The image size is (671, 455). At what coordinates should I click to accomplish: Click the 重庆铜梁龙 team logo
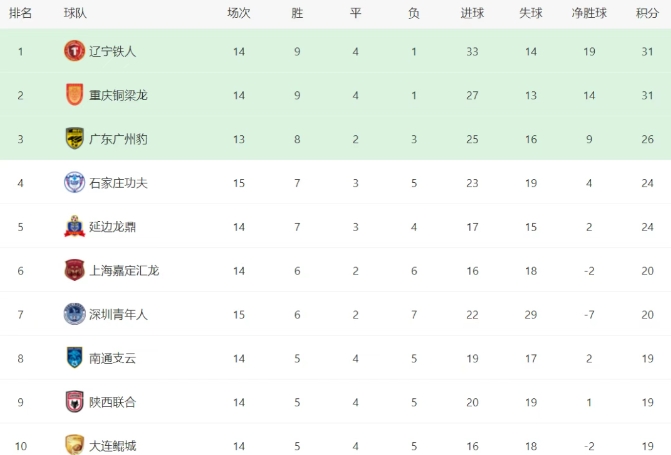74,95
